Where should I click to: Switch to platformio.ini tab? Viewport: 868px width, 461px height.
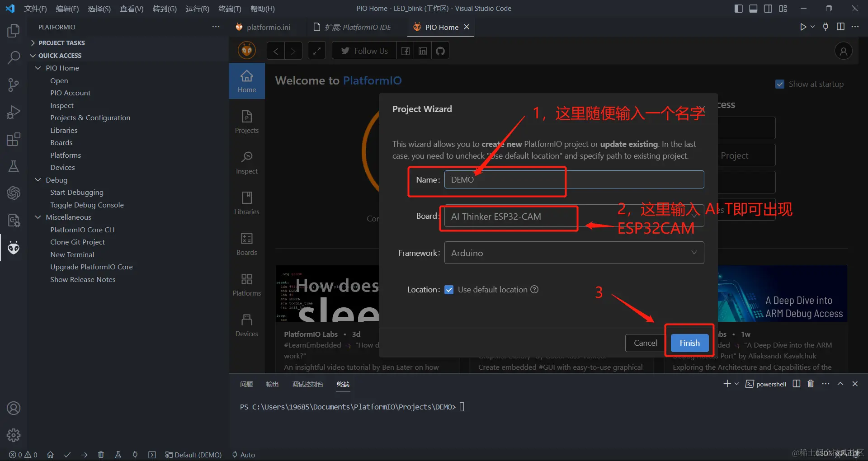[x=268, y=27]
